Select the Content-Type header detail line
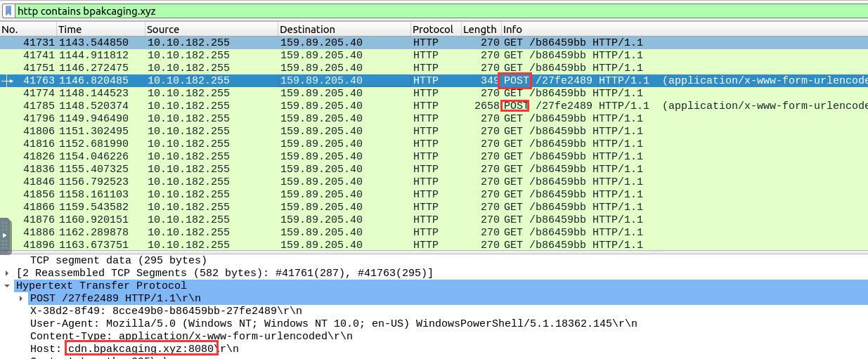Screen dimensions: 868x359 click(x=191, y=337)
